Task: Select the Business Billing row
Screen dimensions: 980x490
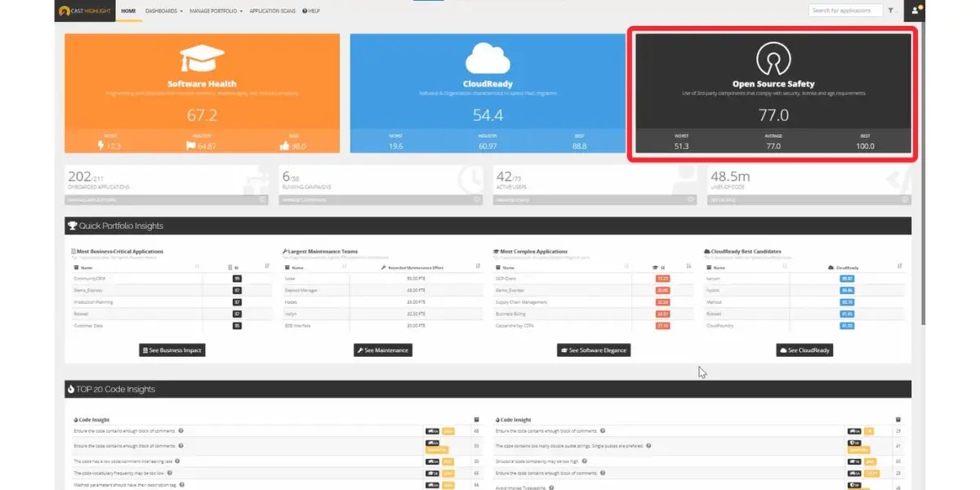Action: (x=593, y=314)
